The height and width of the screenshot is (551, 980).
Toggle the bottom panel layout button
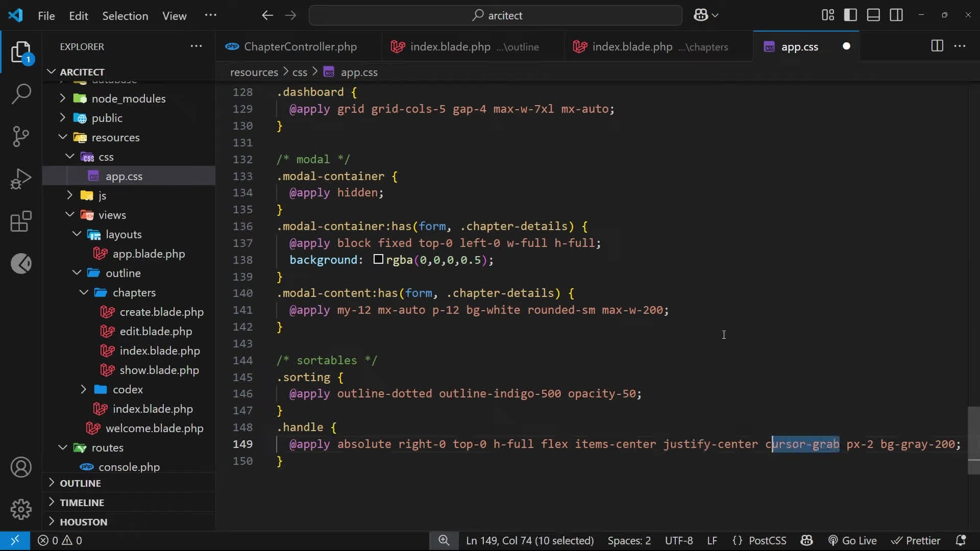(873, 15)
